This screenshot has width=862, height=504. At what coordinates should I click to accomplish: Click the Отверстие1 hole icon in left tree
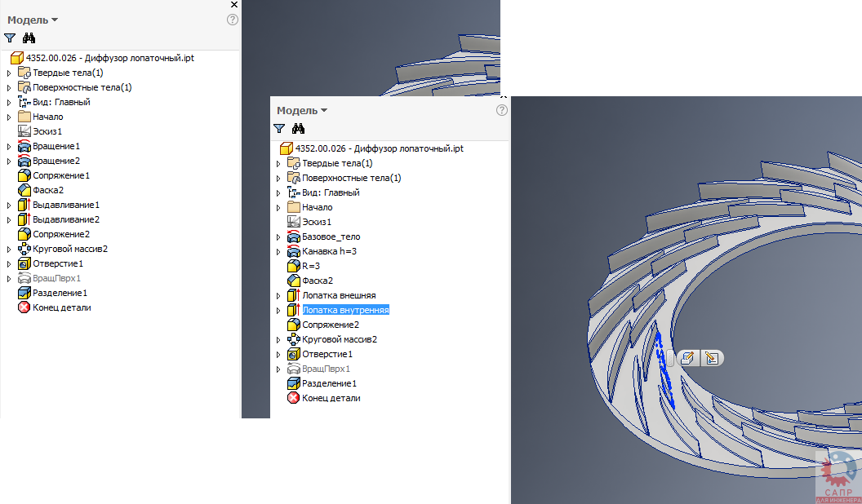click(24, 263)
